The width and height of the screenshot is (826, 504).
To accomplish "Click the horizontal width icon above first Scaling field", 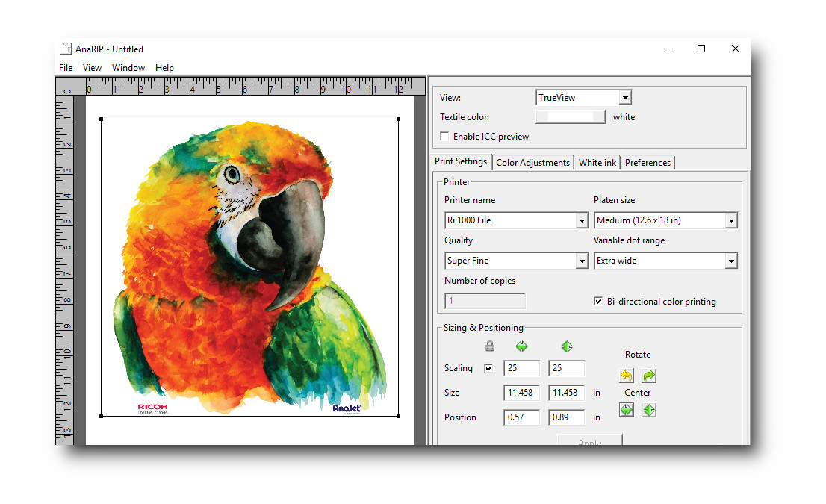I will click(521, 346).
